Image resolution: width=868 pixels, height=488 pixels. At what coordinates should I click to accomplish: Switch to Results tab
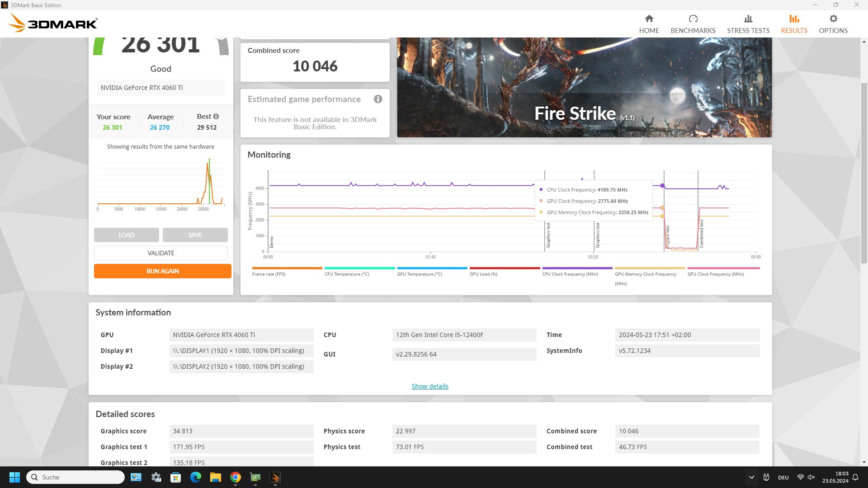pyautogui.click(x=794, y=24)
